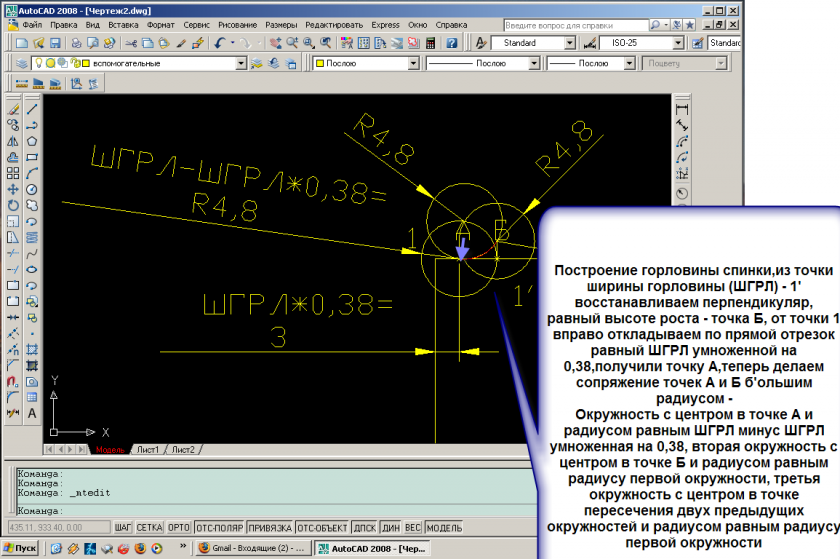Toggle СЕТКА grid display
This screenshot has height=559, width=840.
[x=150, y=527]
